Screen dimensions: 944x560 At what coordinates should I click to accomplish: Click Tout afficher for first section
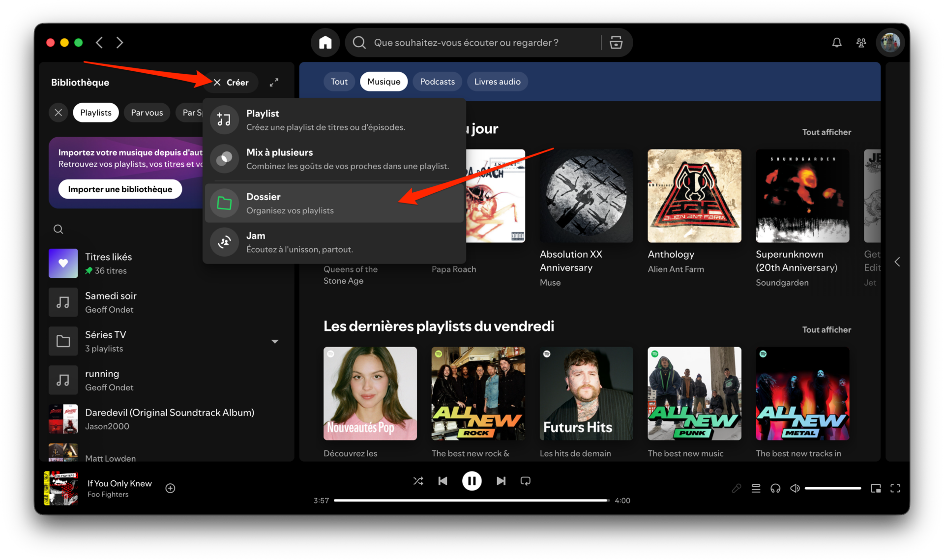[x=826, y=132]
